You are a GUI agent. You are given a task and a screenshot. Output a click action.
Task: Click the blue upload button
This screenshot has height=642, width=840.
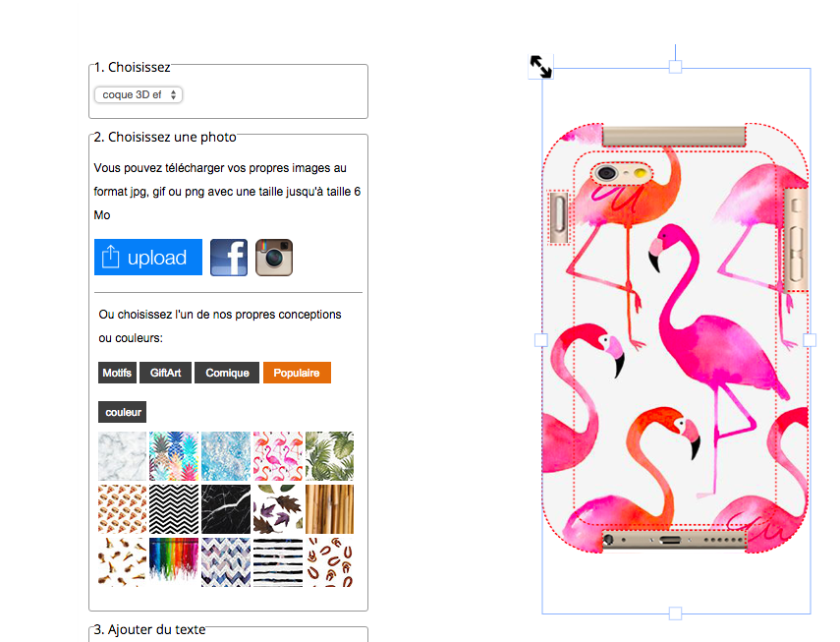148,258
